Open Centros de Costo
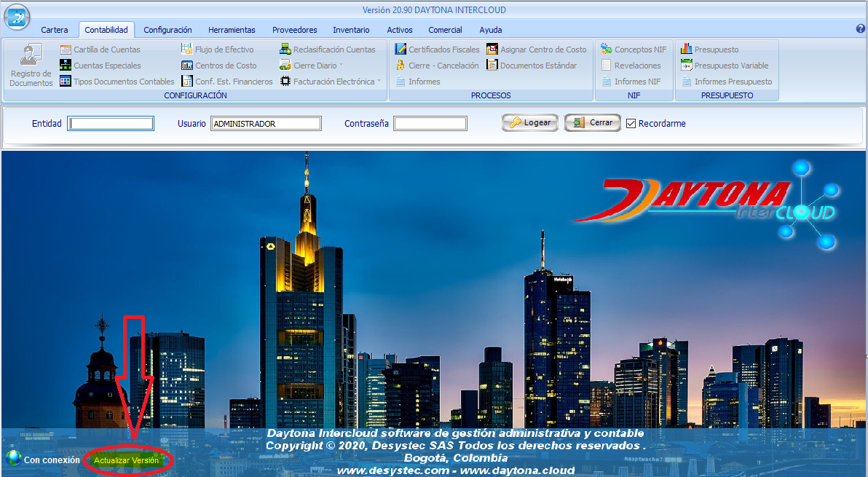868x477 pixels. (219, 66)
